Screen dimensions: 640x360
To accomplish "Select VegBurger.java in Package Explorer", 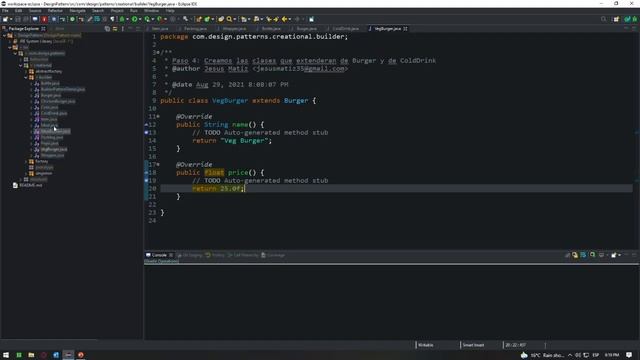I will (x=54, y=149).
